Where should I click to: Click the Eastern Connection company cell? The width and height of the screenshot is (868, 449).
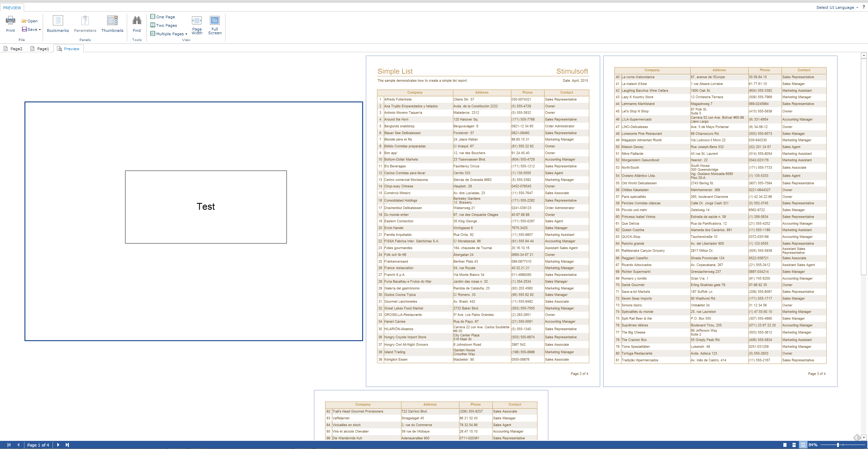coord(418,221)
